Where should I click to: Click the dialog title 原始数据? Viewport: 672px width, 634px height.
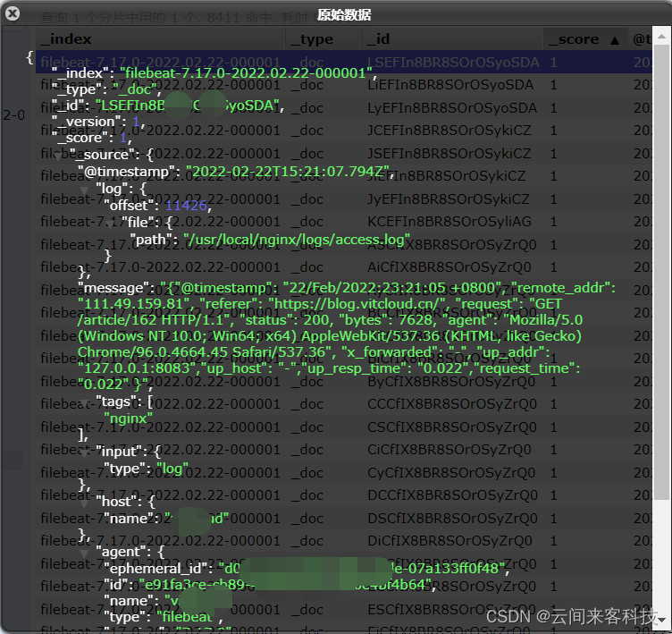click(344, 15)
